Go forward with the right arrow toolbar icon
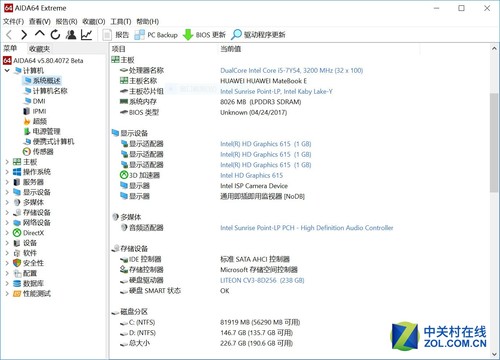Image resolution: width=500 pixels, height=360 pixels. 24,34
